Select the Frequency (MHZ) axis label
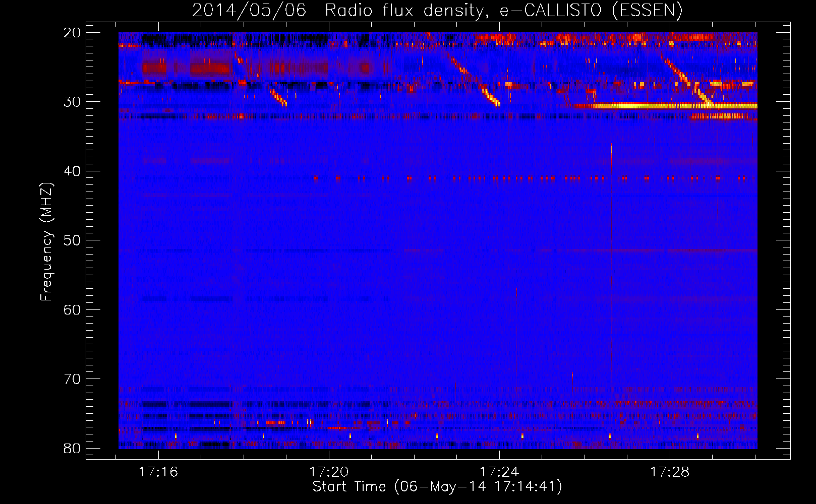This screenshot has width=816, height=504. 46,241
